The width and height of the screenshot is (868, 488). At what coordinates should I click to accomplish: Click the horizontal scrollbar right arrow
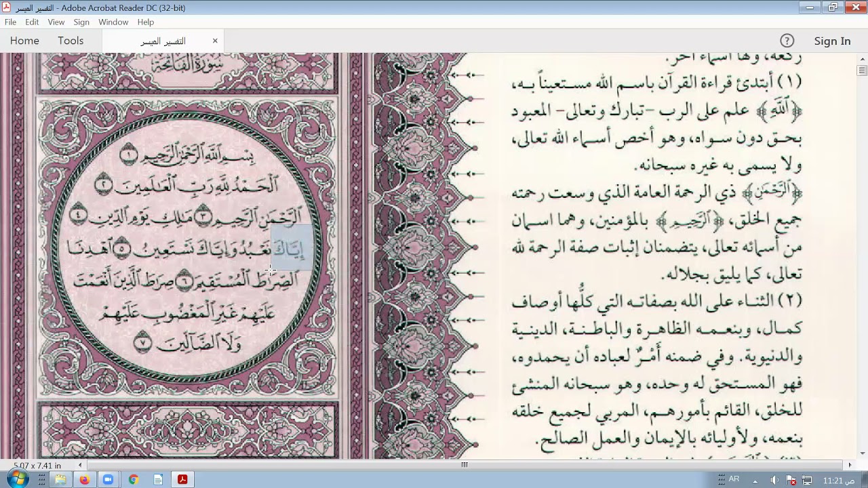tap(850, 465)
